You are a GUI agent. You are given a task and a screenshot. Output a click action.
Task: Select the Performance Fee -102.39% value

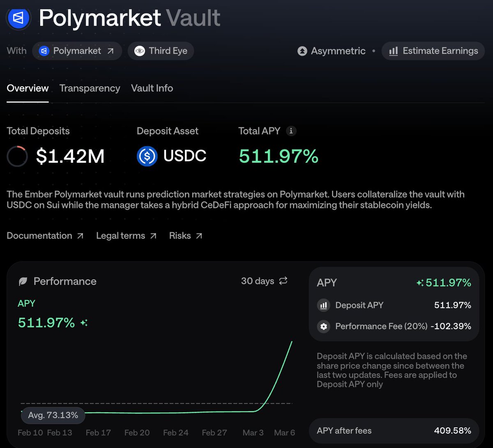pyautogui.click(x=451, y=326)
